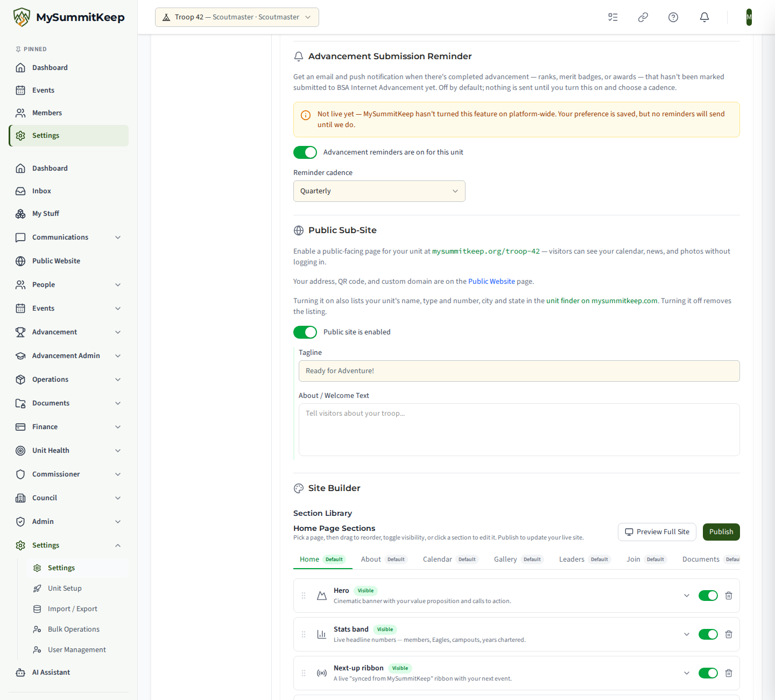Switch to the Leaders page tab

pyautogui.click(x=585, y=559)
